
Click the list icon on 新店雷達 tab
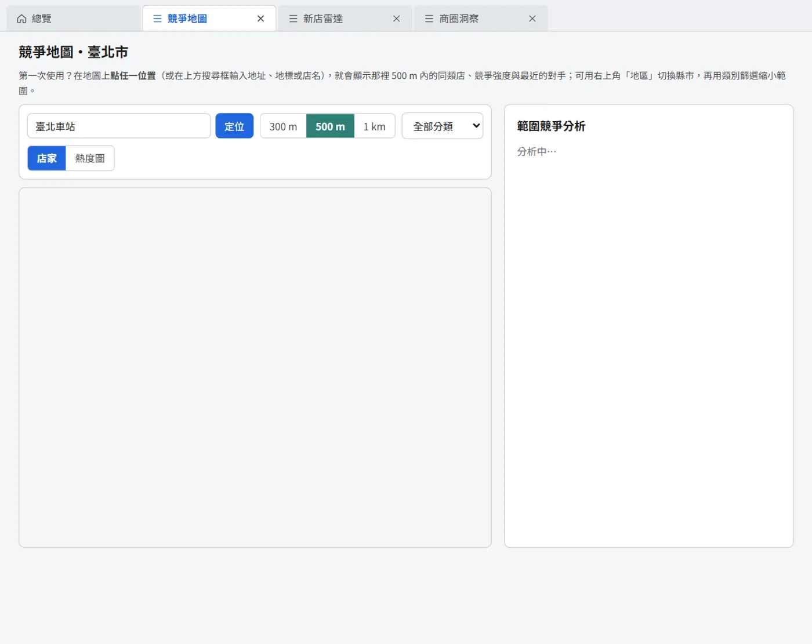(x=293, y=19)
